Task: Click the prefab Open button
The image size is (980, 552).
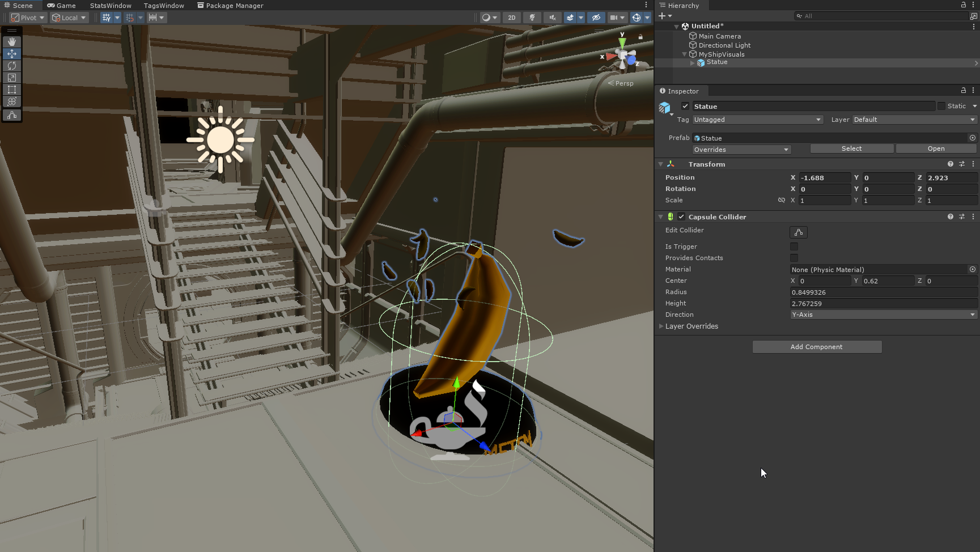Action: (936, 148)
